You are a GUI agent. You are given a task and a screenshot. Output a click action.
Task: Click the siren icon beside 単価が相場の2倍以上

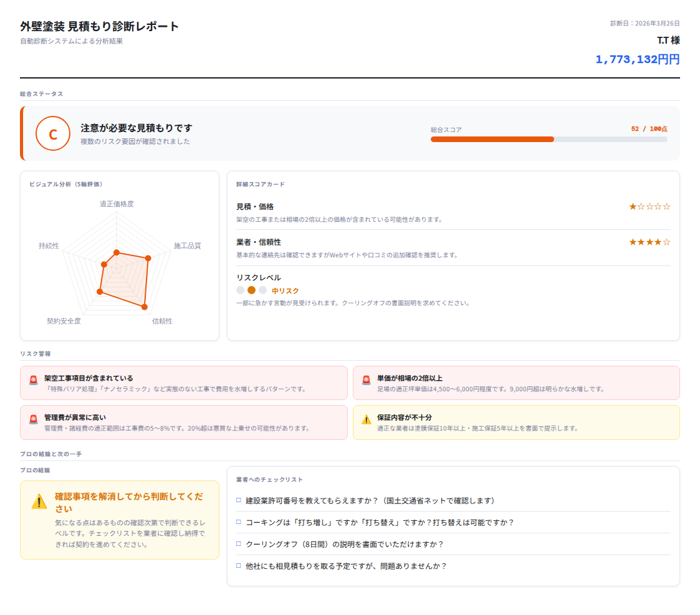(367, 379)
